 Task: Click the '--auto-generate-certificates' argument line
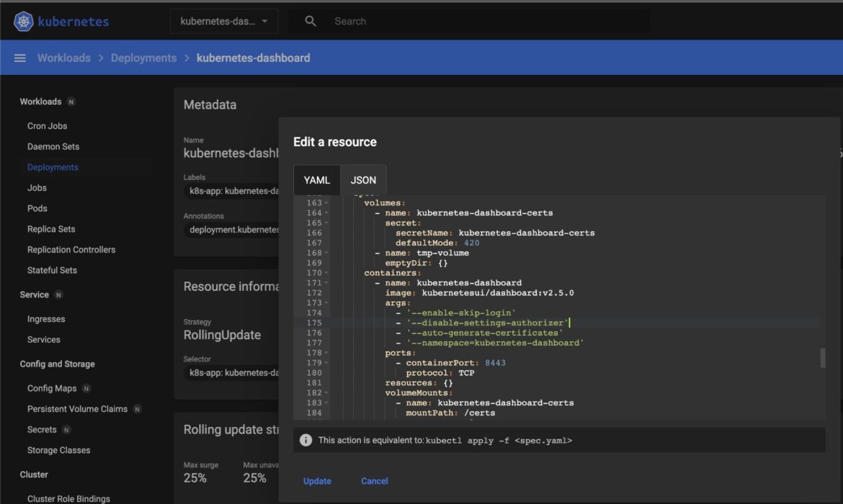[485, 333]
